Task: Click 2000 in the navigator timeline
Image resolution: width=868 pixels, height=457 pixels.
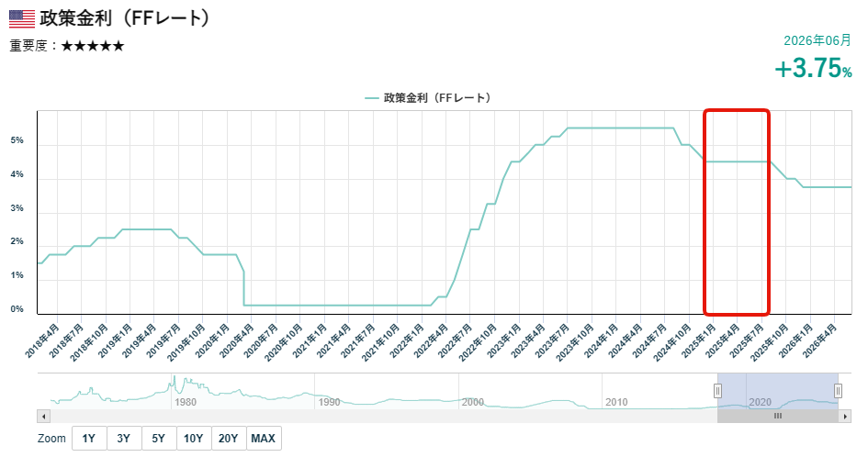Action: click(473, 402)
